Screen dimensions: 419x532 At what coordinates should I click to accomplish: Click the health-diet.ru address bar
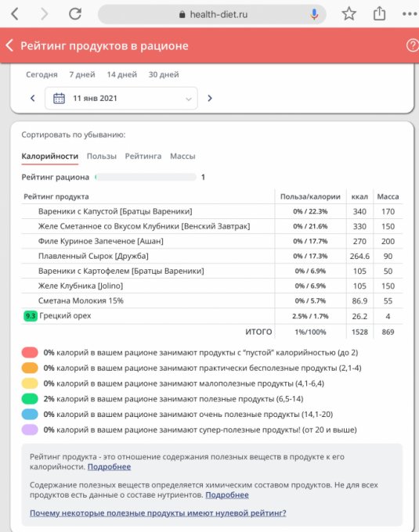[212, 14]
